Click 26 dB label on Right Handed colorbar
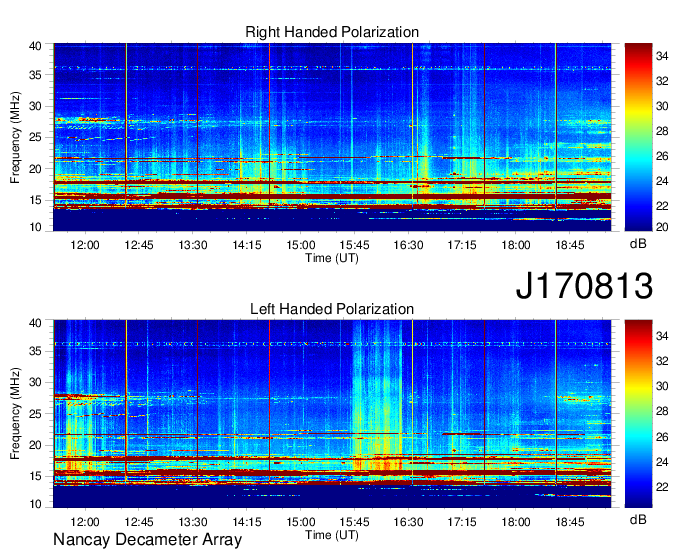Screen dimensions: 680x552 click(662, 156)
